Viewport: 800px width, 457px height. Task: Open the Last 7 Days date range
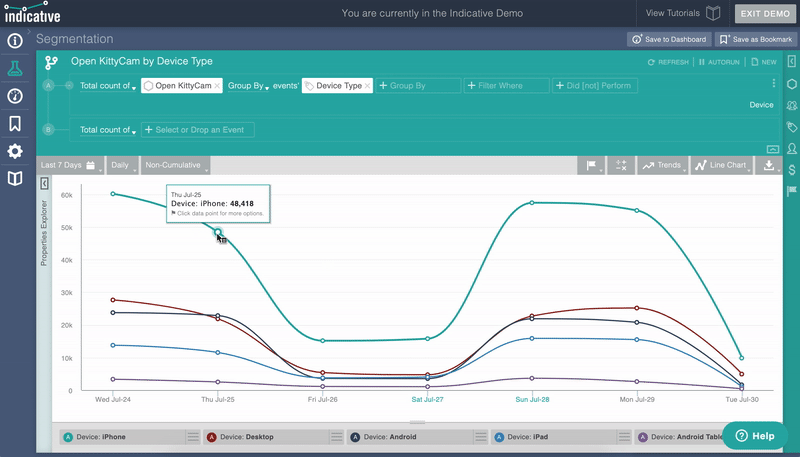coord(71,165)
